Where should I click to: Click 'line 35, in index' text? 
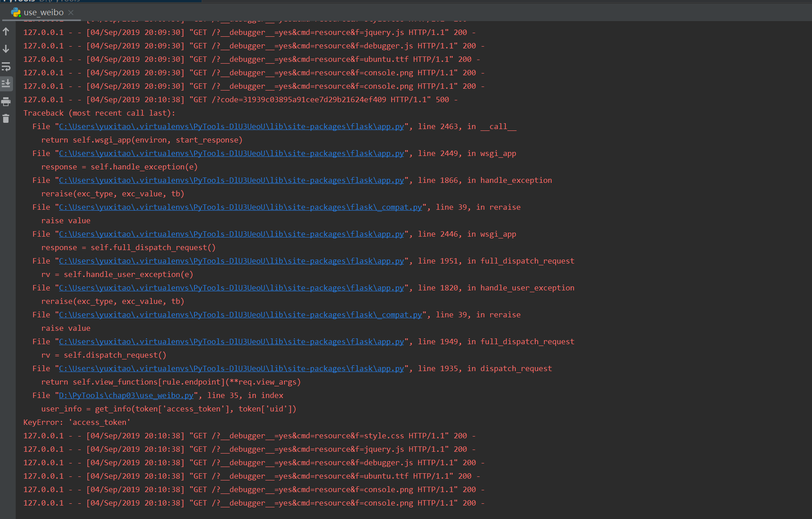[x=245, y=395]
